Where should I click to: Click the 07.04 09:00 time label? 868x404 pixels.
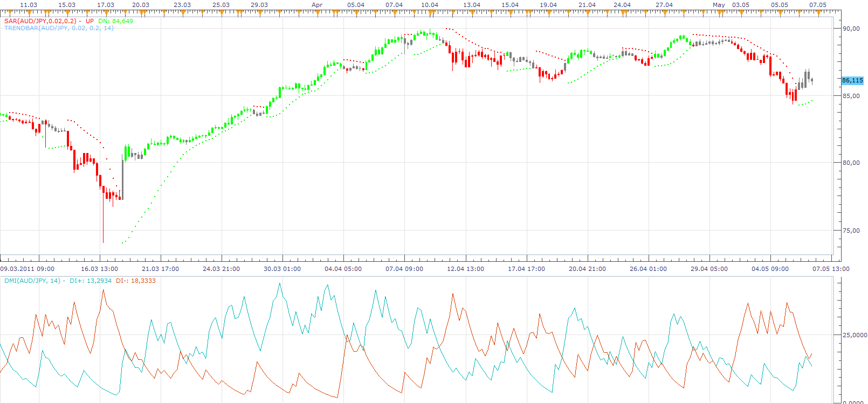pyautogui.click(x=404, y=269)
